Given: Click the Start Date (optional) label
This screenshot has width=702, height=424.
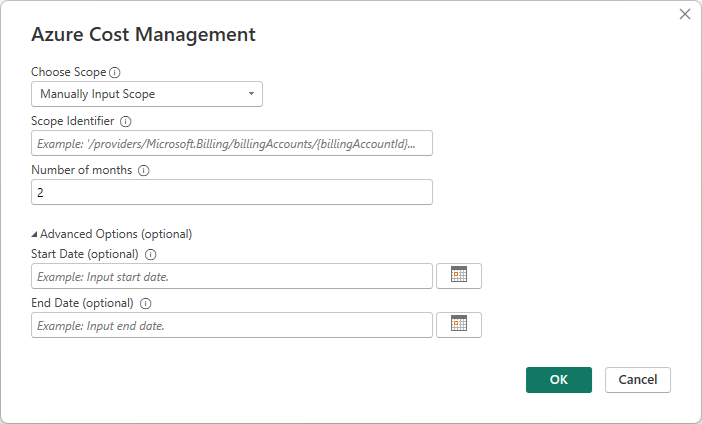Looking at the screenshot, I should coord(85,255).
